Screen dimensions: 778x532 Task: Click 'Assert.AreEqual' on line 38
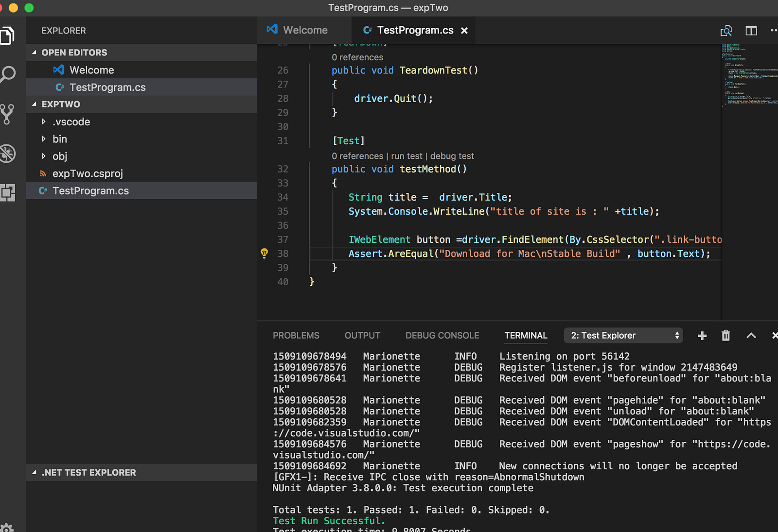pos(391,254)
